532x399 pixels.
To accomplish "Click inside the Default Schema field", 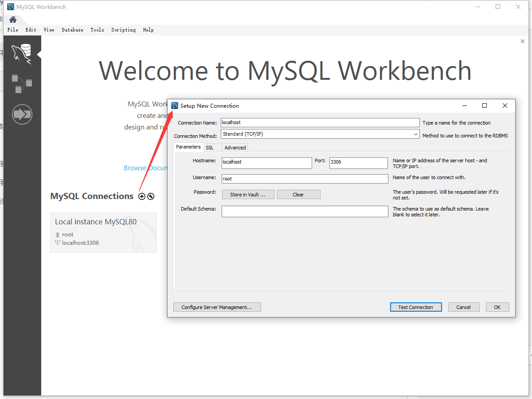I will (305, 211).
